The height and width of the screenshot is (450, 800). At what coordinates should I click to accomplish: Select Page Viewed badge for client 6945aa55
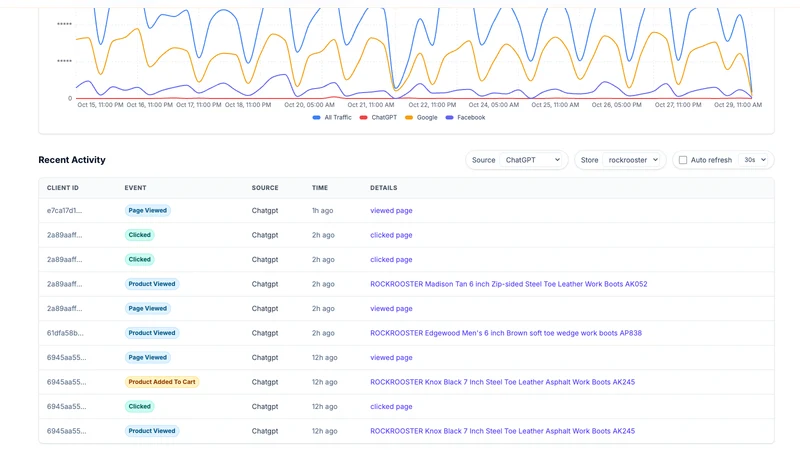coord(147,358)
